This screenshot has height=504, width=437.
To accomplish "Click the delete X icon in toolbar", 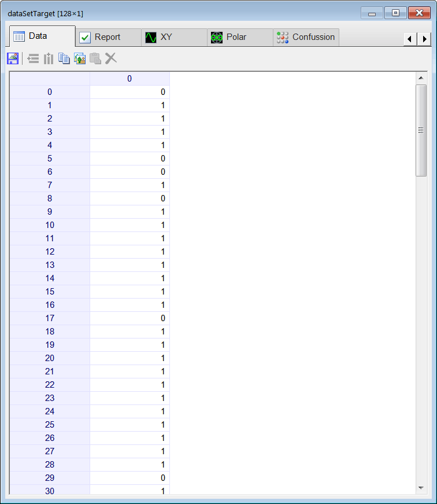I will (111, 58).
